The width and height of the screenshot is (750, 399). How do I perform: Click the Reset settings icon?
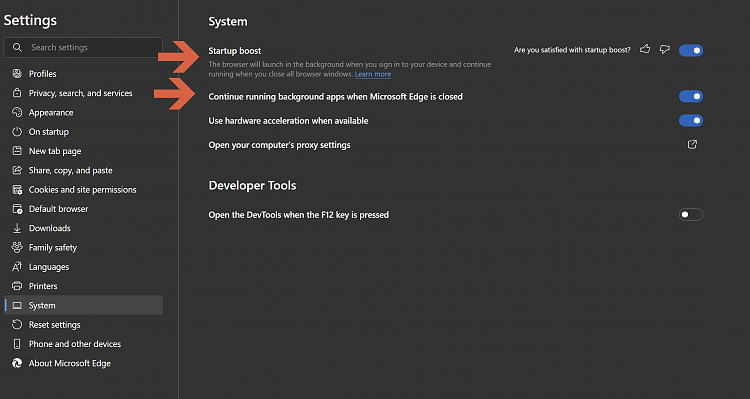coord(17,324)
